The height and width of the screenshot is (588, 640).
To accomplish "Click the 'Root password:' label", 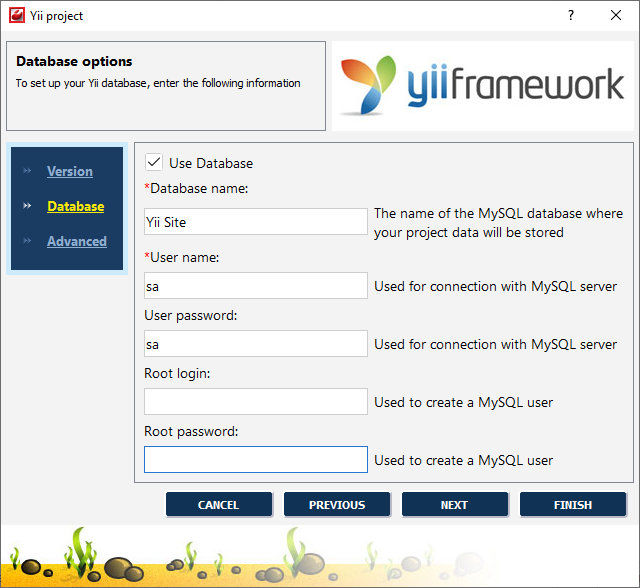I will 191,431.
